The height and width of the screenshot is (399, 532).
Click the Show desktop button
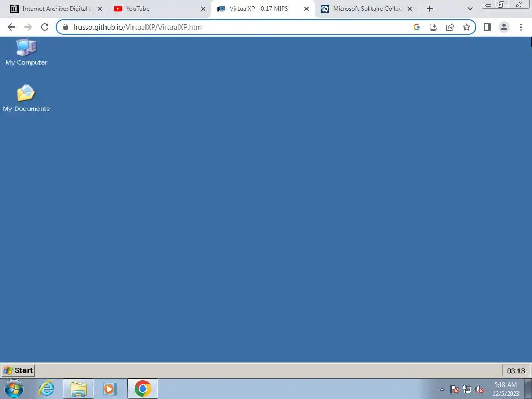coord(528,389)
